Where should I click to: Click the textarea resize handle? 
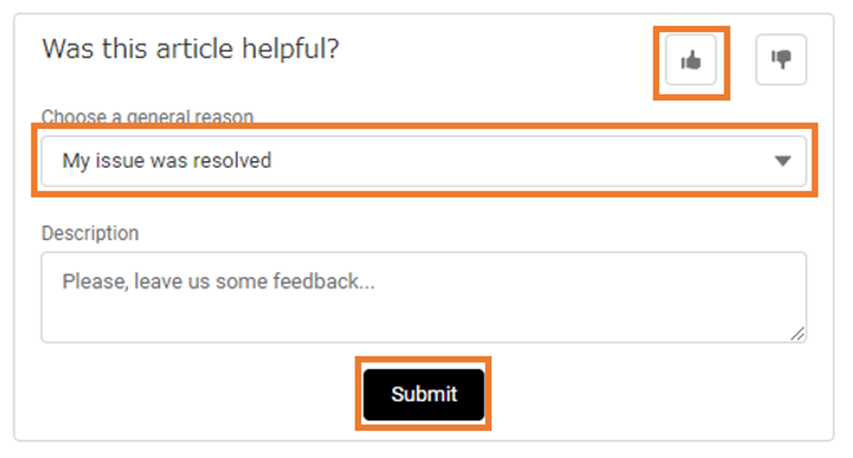click(x=797, y=334)
